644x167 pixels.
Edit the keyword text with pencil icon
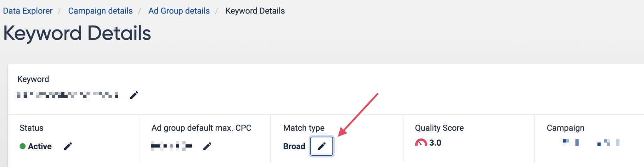134,95
